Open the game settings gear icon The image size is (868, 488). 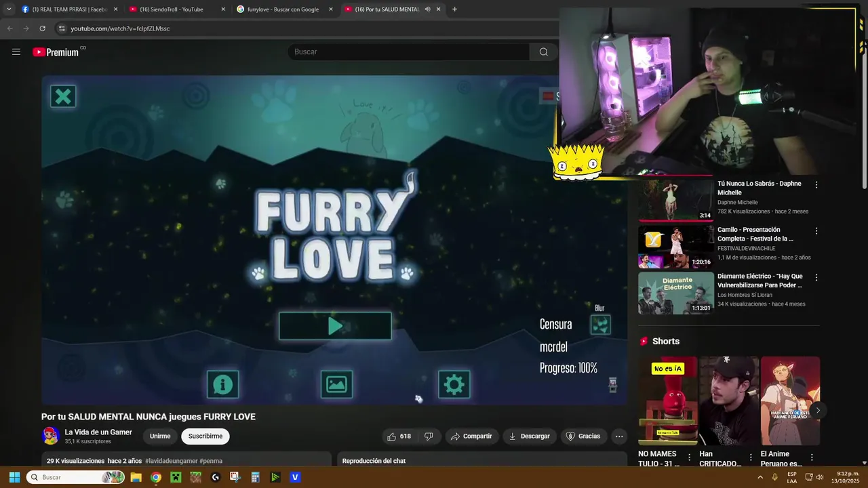[454, 384]
